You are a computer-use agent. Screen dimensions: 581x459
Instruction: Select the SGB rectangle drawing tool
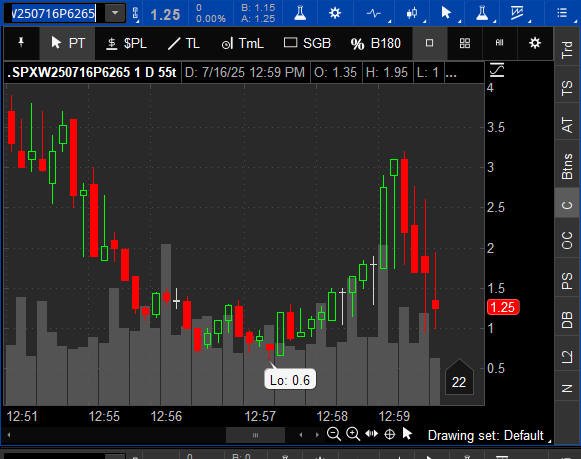coord(307,43)
